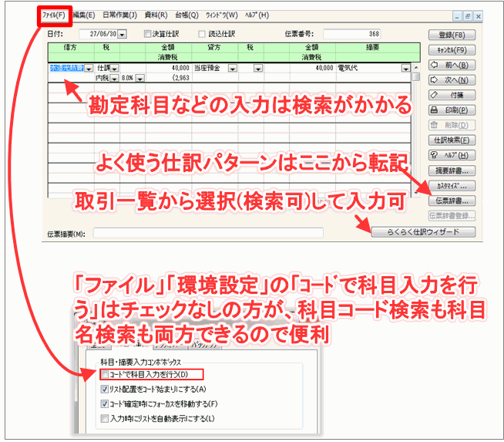504x442 pixels.
Task: Open the ファイル(F) menu
Action: click(54, 15)
